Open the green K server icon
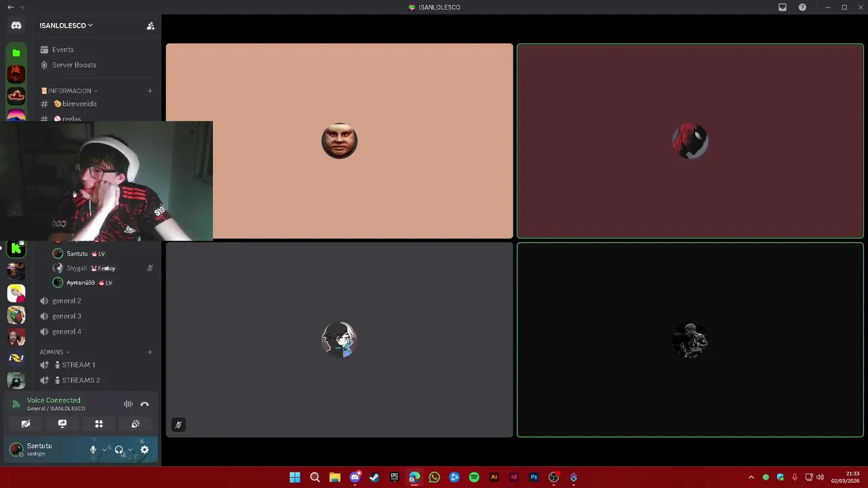Viewport: 868px width, 488px height. click(x=16, y=249)
